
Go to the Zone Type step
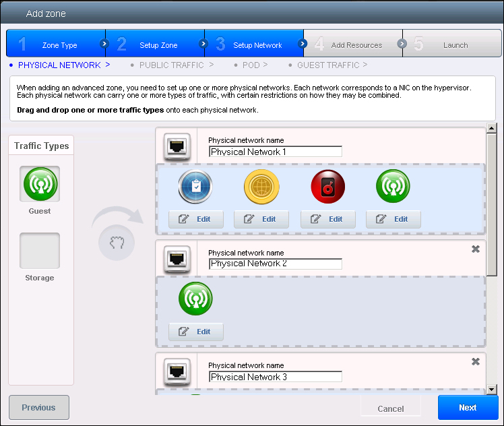(56, 45)
